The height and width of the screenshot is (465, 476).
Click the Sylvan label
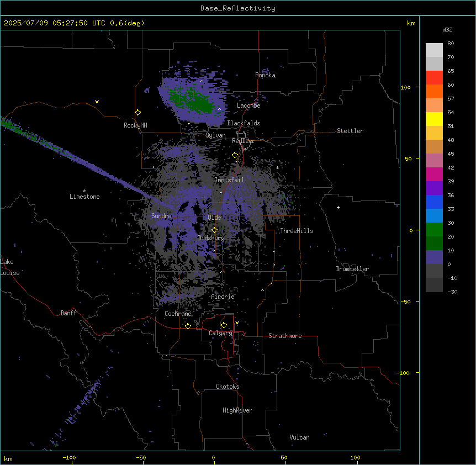coord(215,135)
